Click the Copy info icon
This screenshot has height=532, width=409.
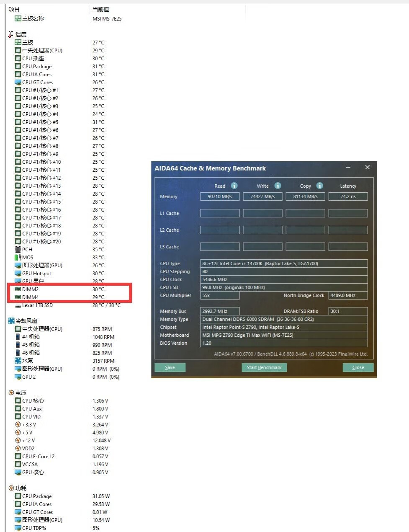[x=319, y=186]
